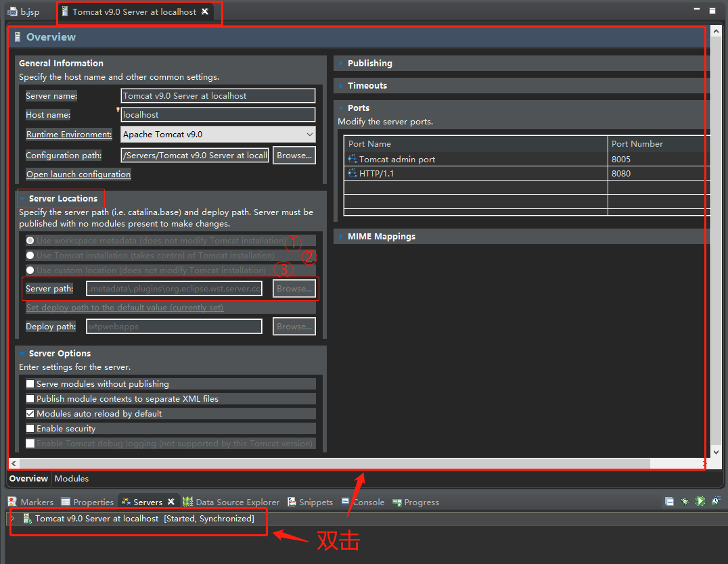Click the Data Source Explorer view icon
Image resolution: width=728 pixels, height=564 pixels.
(x=187, y=502)
